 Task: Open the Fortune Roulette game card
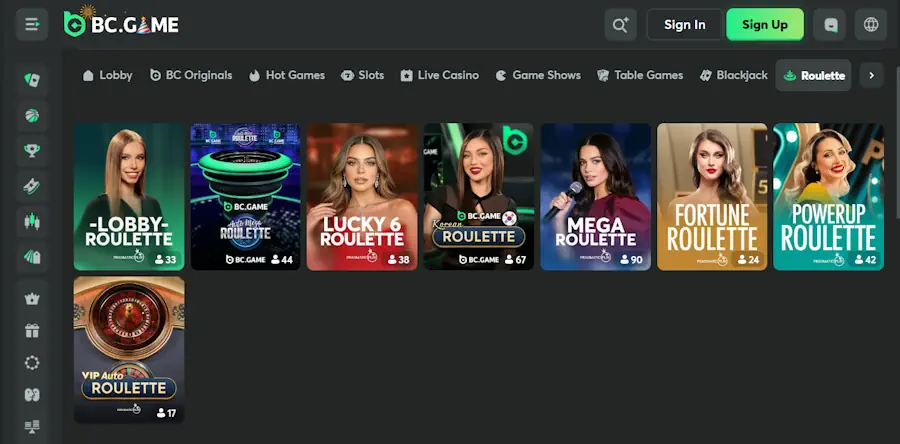[712, 197]
